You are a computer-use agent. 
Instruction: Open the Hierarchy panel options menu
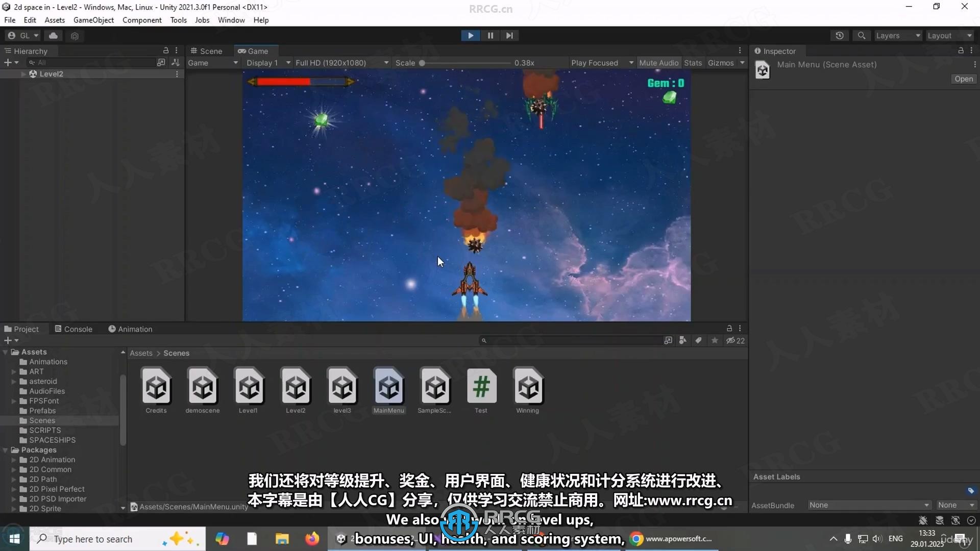(x=177, y=51)
